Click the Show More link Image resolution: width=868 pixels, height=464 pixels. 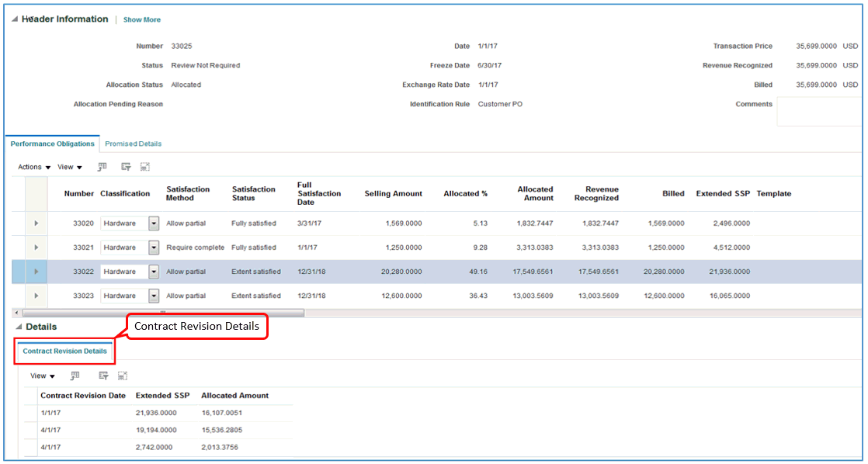141,19
